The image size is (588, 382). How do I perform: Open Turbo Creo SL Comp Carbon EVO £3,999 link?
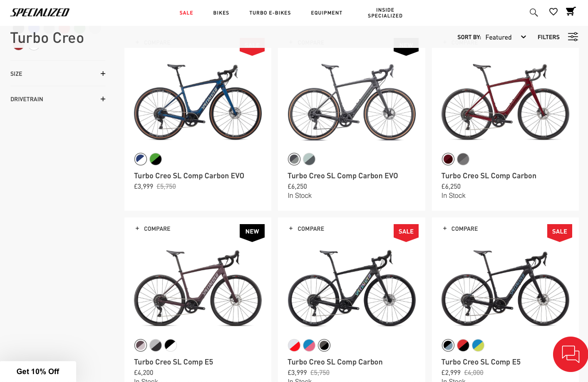pyautogui.click(x=189, y=176)
